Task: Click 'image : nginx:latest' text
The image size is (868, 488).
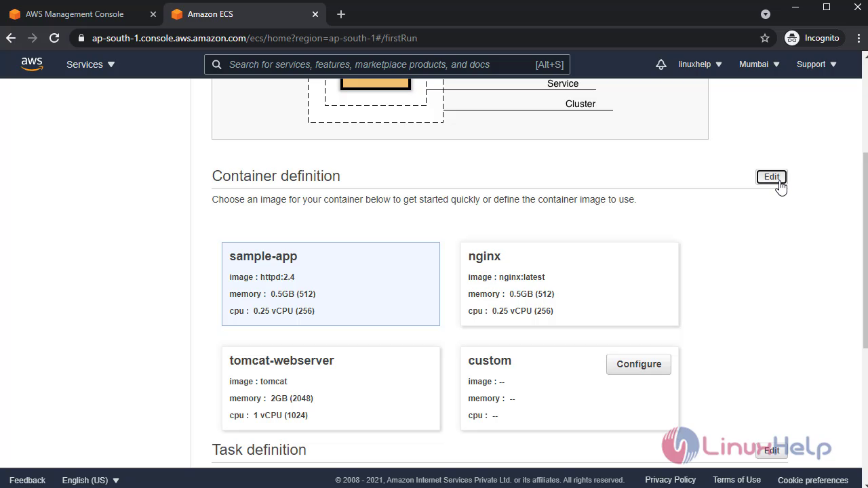Action: point(507,277)
